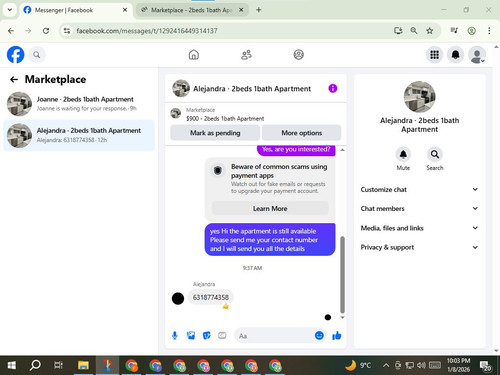Open the Friends icon in top navigation
Screen dimensions: 500x375
coord(246,55)
